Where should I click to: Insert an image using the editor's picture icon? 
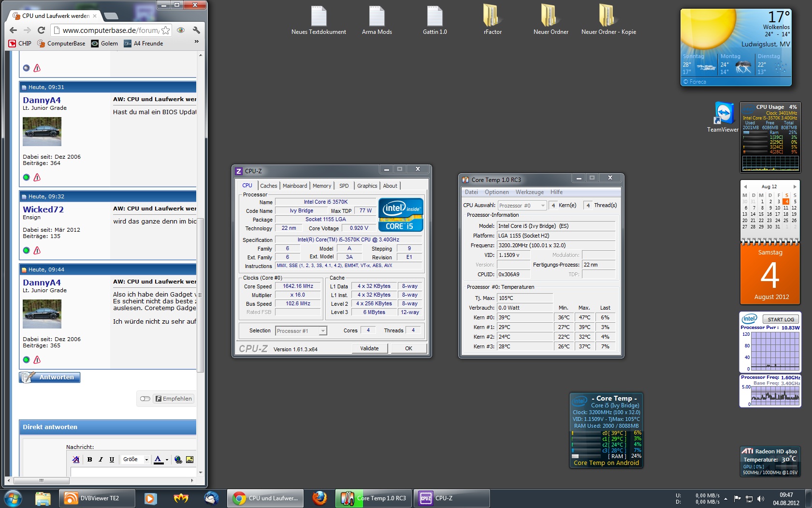[x=189, y=460]
